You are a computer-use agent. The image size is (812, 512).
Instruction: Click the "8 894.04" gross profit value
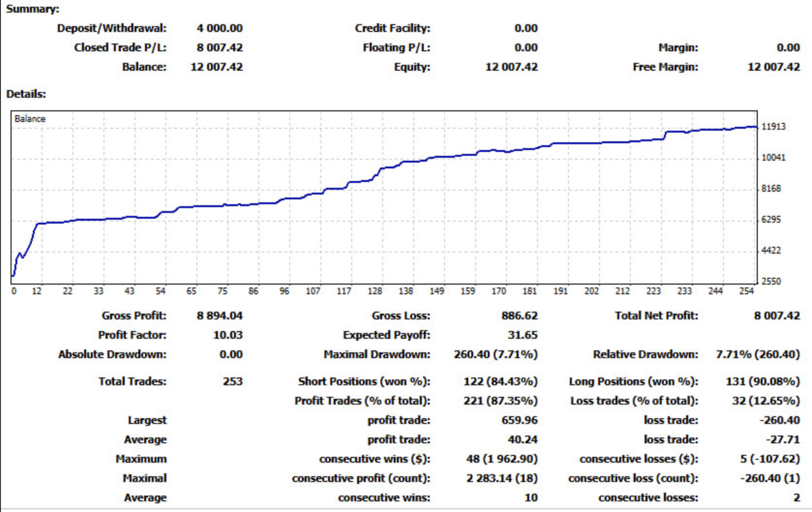tap(219, 316)
